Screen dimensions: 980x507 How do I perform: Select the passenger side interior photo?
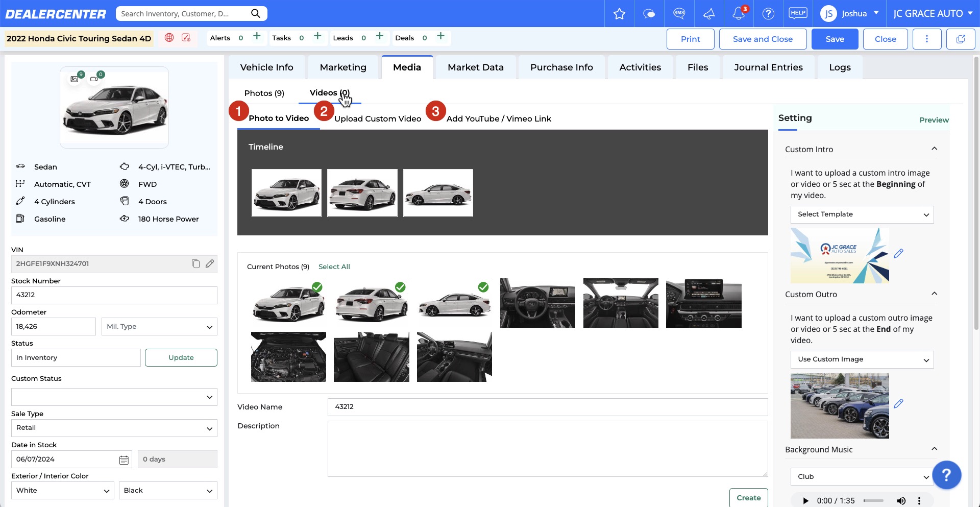point(454,357)
